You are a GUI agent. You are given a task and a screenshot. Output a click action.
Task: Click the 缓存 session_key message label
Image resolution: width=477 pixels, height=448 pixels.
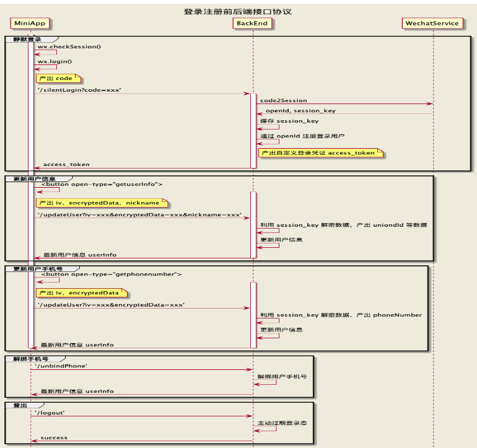pyautogui.click(x=289, y=121)
